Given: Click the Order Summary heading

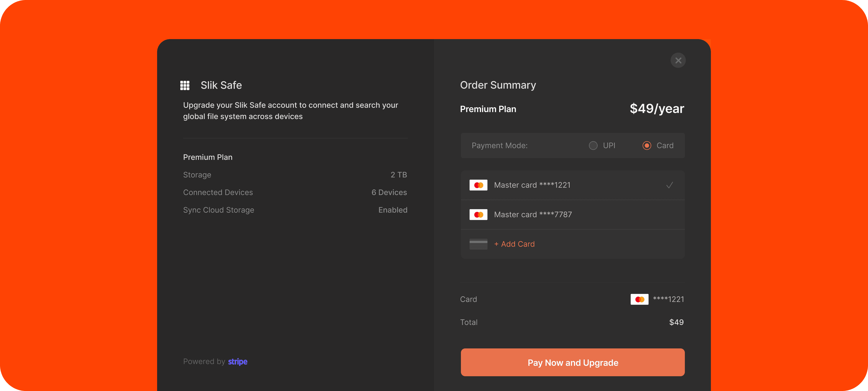Looking at the screenshot, I should click(498, 85).
